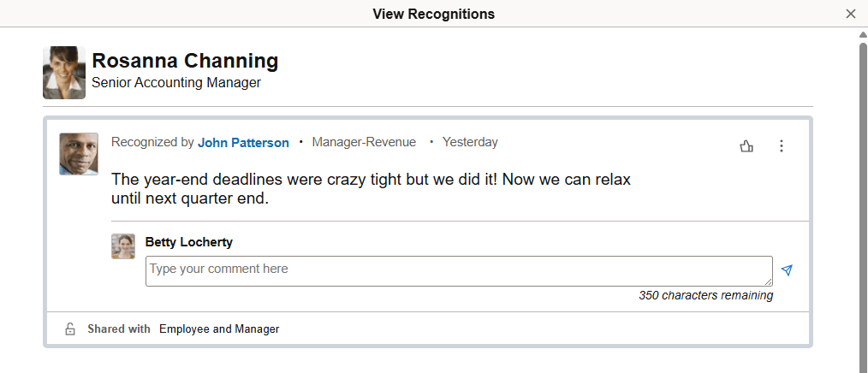Image resolution: width=868 pixels, height=373 pixels.
Task: Click the vertical scrollbar thumb
Action: [862, 205]
